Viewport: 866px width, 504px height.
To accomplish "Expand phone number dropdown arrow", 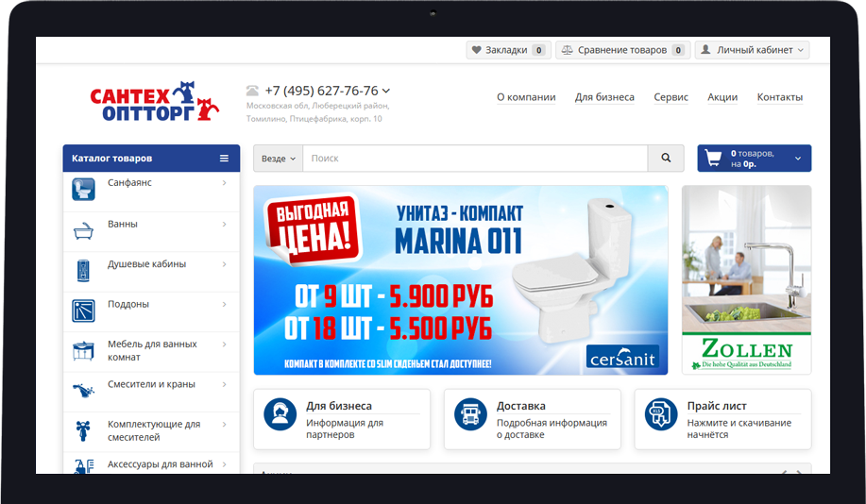I will pyautogui.click(x=385, y=92).
